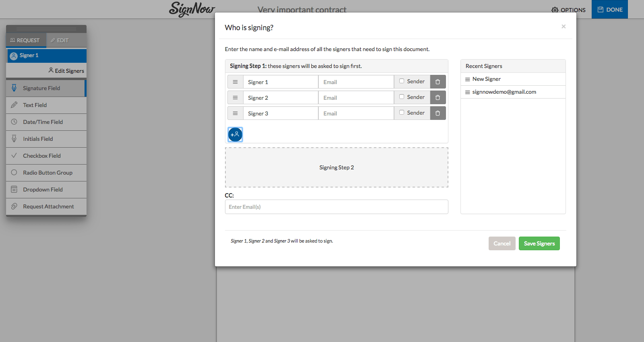
Task: Click the add signer icon button
Action: click(x=235, y=134)
